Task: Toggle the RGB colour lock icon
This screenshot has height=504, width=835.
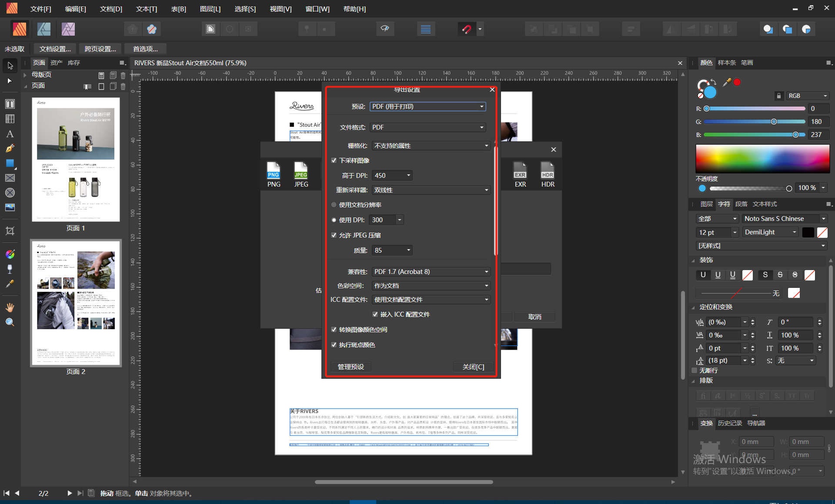Action: coord(779,96)
